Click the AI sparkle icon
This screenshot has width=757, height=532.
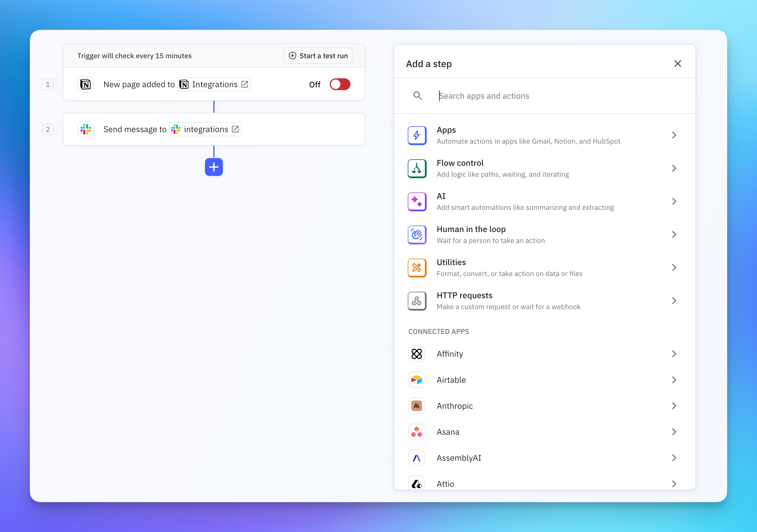417,202
